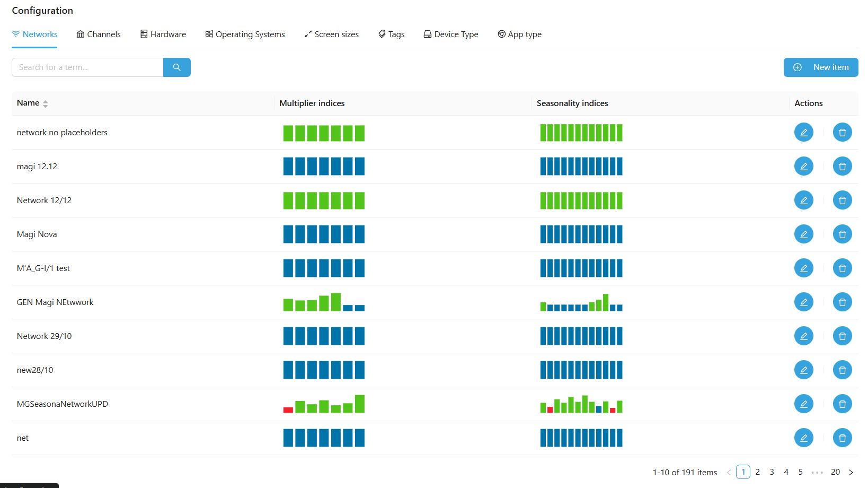Jump forward via pagination ellipsis
Screen dimensions: 868x488
tap(817, 472)
